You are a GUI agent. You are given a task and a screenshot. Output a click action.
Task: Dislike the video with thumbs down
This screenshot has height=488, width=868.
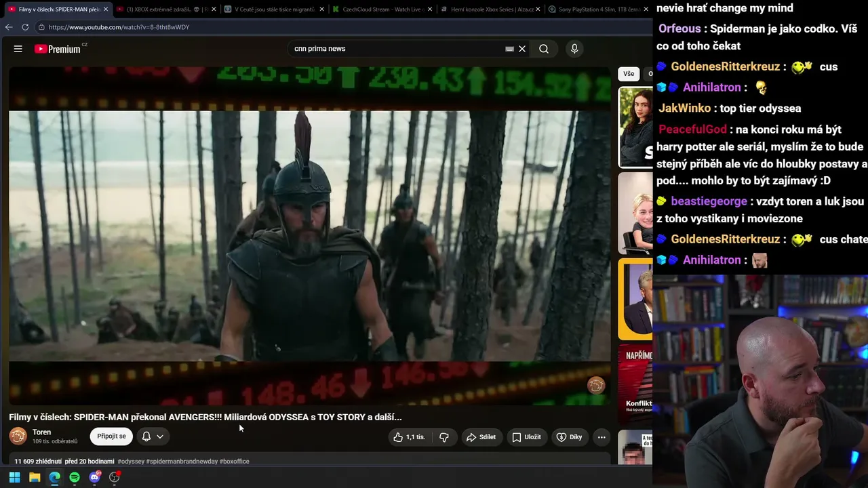[x=444, y=437]
